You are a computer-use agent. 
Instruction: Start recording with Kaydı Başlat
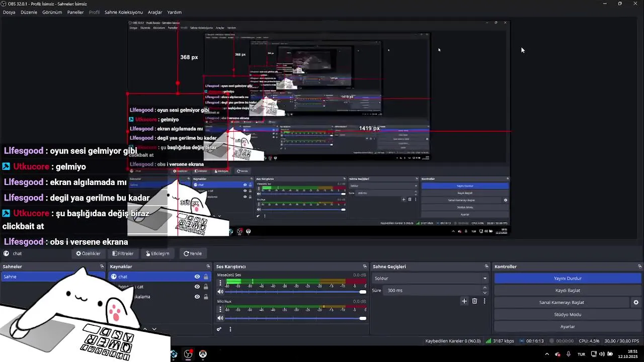568,290
